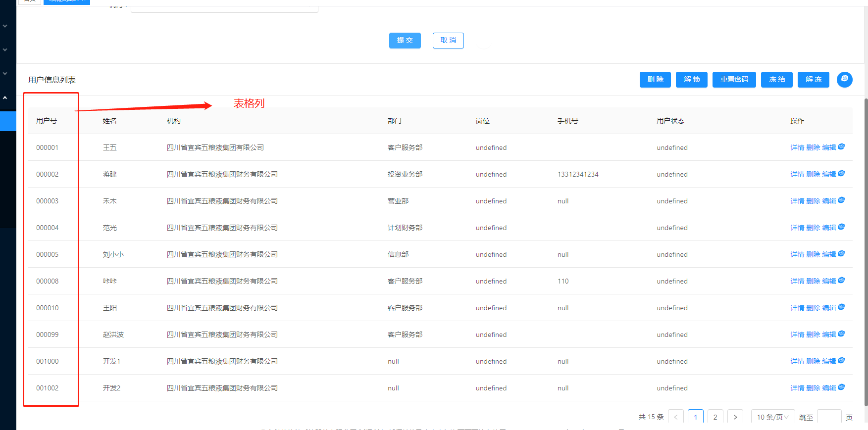Click the 用户状态 column header
This screenshot has width=868, height=430.
[670, 121]
